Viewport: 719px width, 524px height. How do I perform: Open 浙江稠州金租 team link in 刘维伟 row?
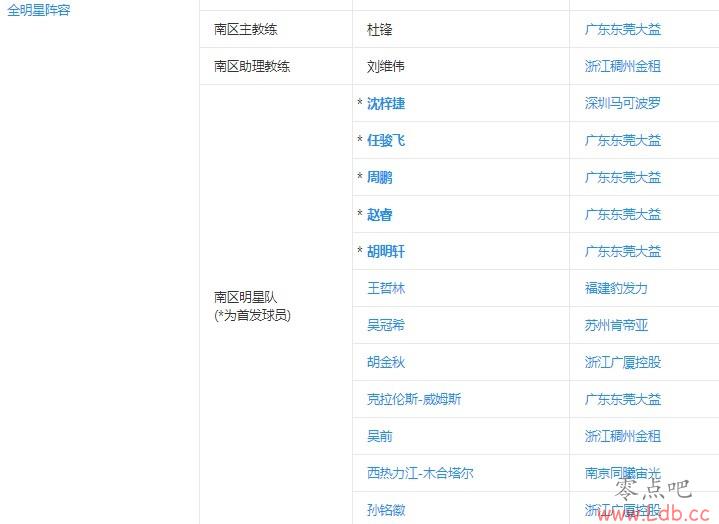(623, 66)
